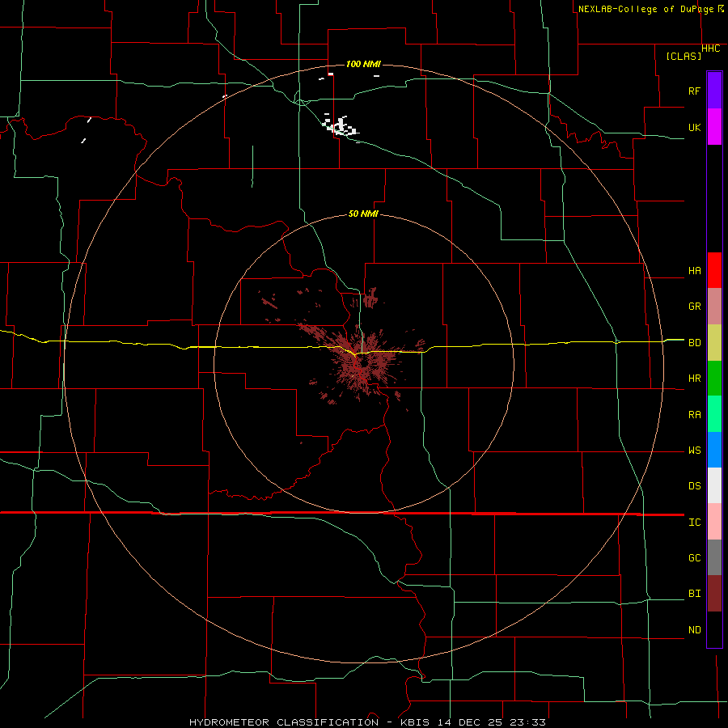The width and height of the screenshot is (728, 728).
Task: Click the purple RF legend color swatch
Action: point(714,91)
